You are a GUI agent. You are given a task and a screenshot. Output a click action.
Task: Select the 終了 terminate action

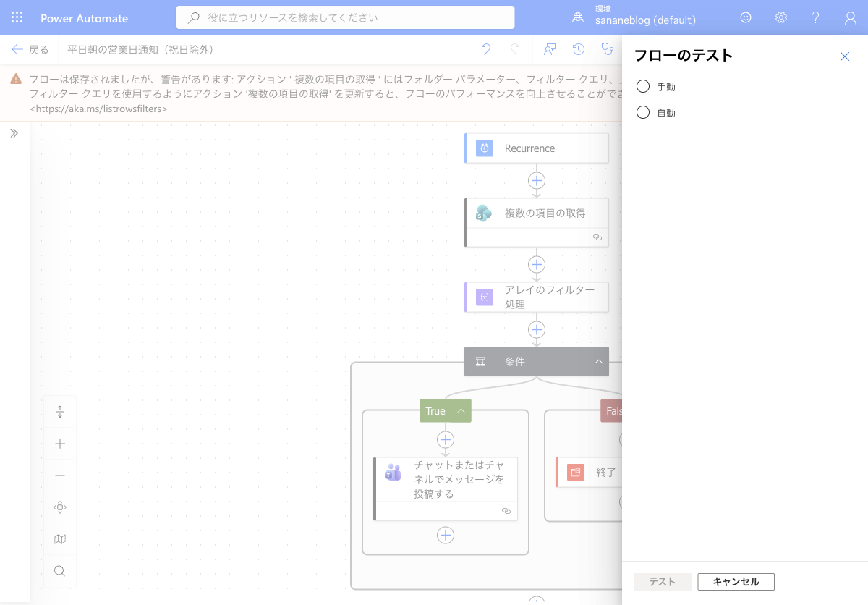point(589,472)
